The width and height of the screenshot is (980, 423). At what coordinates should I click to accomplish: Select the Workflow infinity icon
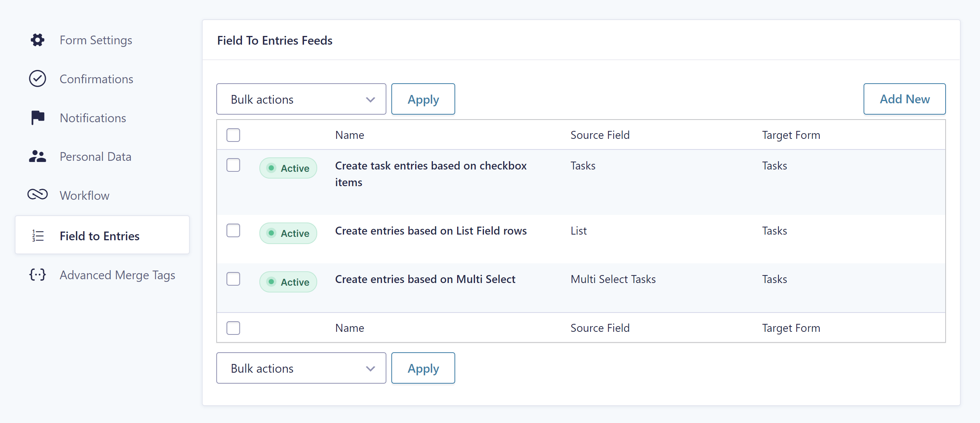37,195
